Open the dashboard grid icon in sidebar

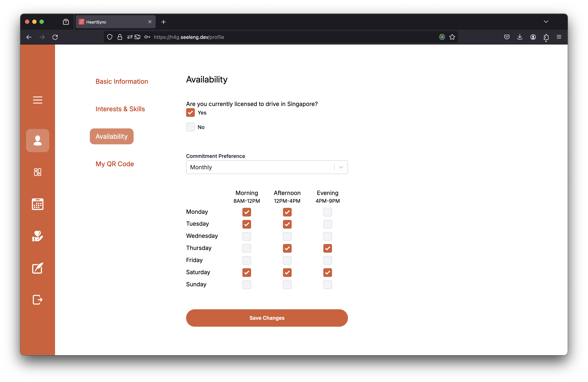pyautogui.click(x=37, y=172)
